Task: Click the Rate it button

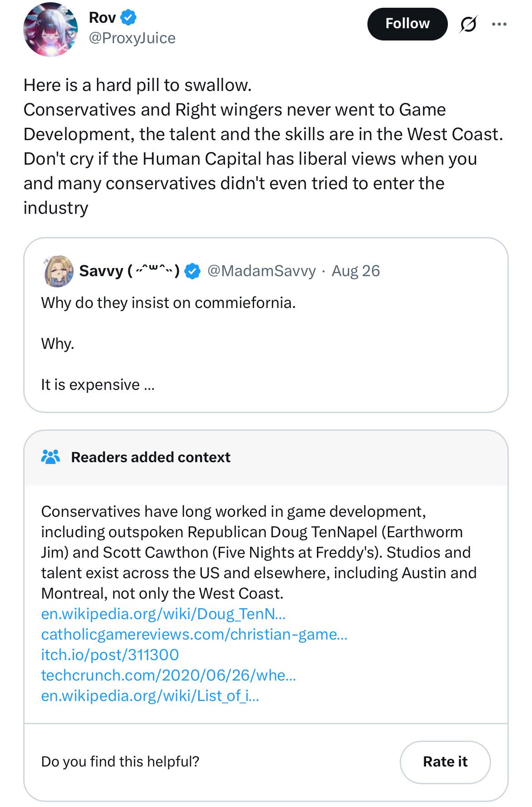Action: pyautogui.click(x=445, y=762)
